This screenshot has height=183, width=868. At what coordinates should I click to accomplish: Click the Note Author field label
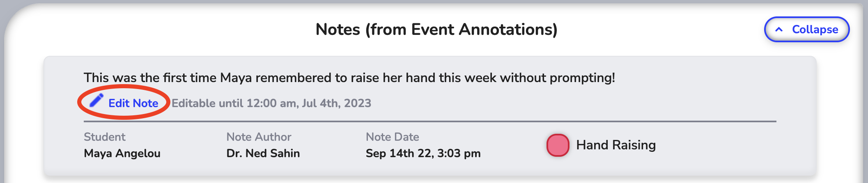tap(259, 137)
